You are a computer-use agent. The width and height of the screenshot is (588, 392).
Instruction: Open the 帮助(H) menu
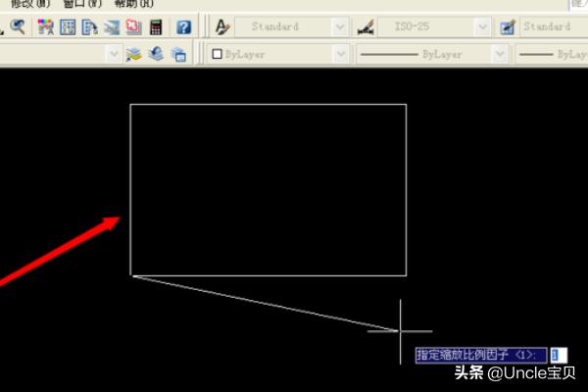click(134, 4)
